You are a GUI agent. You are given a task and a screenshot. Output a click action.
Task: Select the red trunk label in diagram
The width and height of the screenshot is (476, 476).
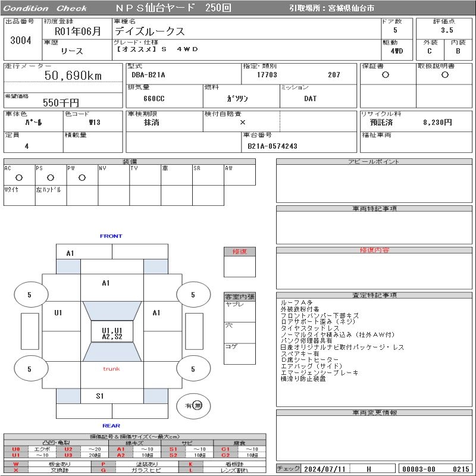click(x=111, y=369)
